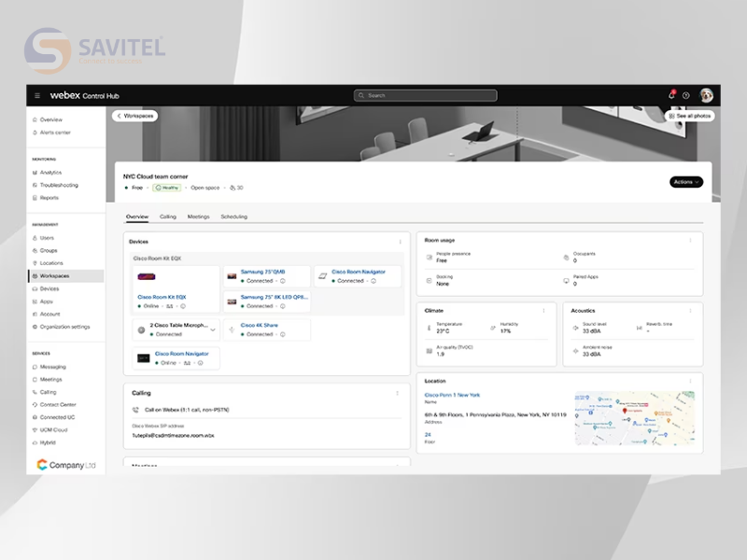Image resolution: width=747 pixels, height=560 pixels.
Task: Open Samsung 75" 8K LED display link
Action: click(x=274, y=297)
